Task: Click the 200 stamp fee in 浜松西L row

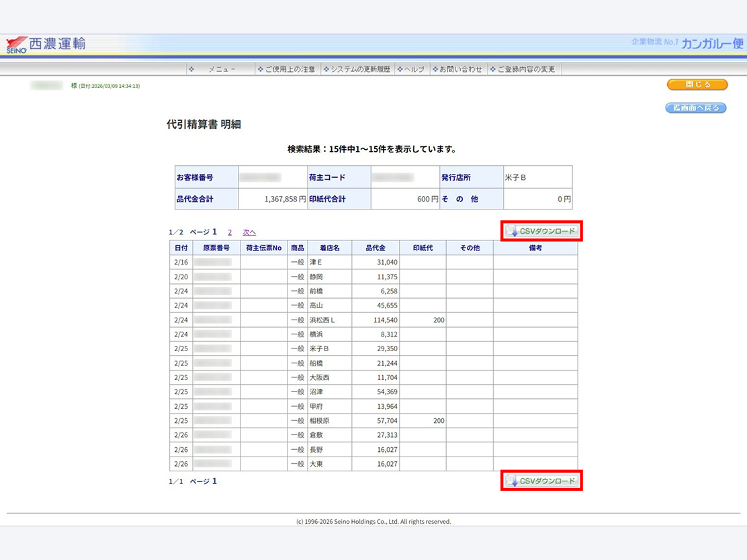Action: coord(423,320)
